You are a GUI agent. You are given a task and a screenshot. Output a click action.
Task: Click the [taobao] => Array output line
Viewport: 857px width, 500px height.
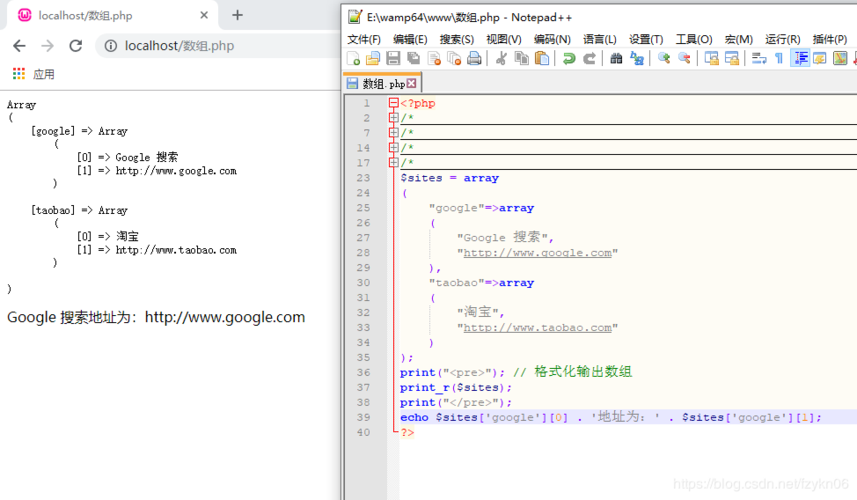pyautogui.click(x=79, y=210)
